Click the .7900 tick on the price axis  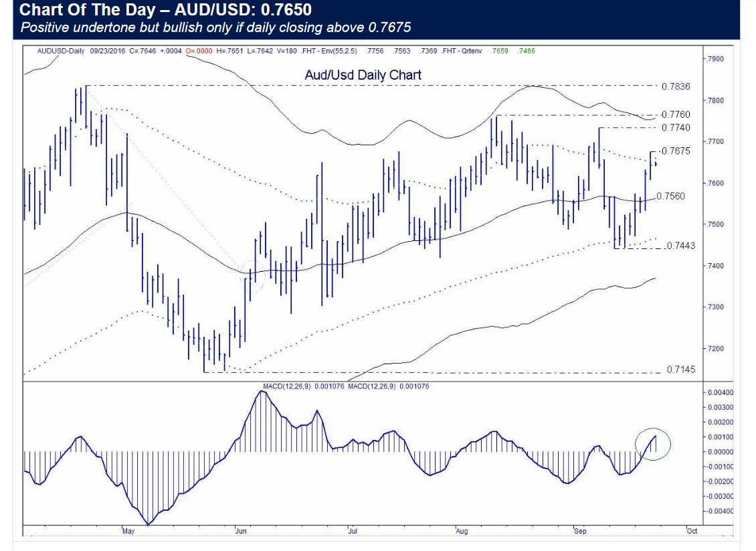(717, 59)
